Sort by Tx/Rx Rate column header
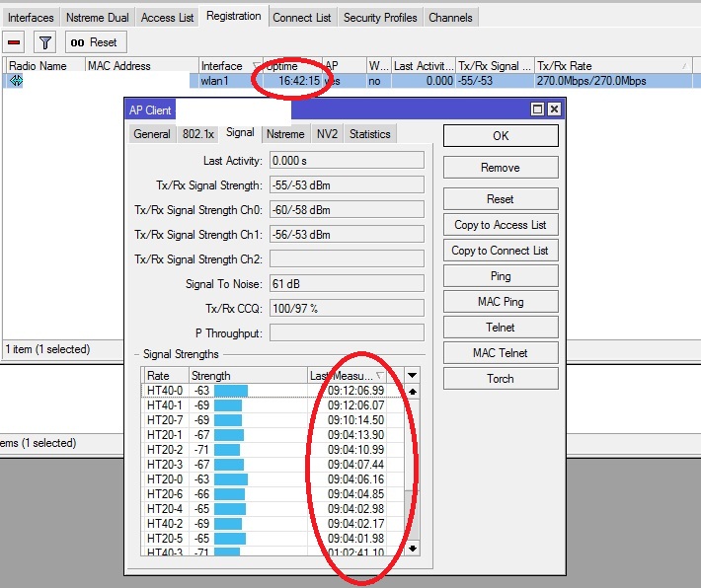The width and height of the screenshot is (701, 588). 612,66
